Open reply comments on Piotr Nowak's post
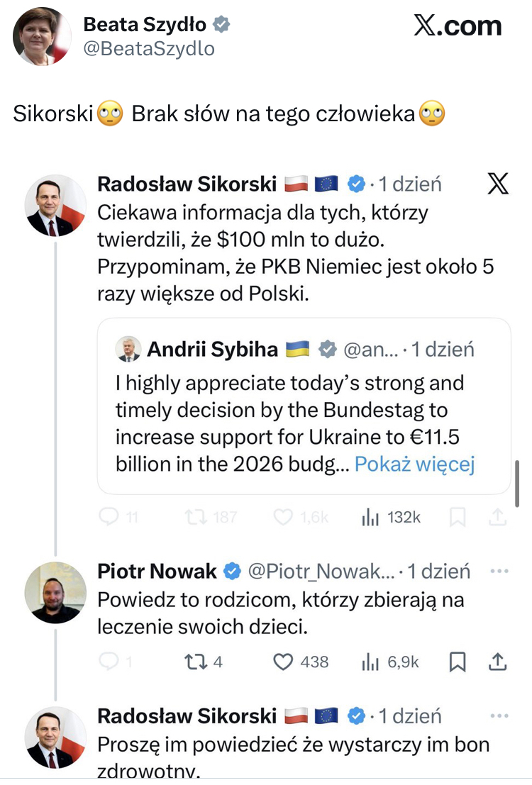This screenshot has height=785, width=532. pyautogui.click(x=109, y=662)
